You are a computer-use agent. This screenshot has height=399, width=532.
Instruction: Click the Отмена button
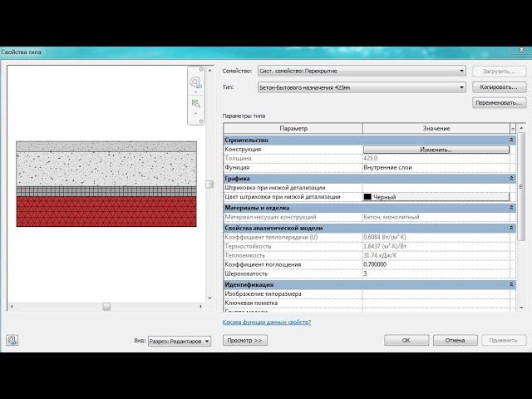click(x=455, y=340)
